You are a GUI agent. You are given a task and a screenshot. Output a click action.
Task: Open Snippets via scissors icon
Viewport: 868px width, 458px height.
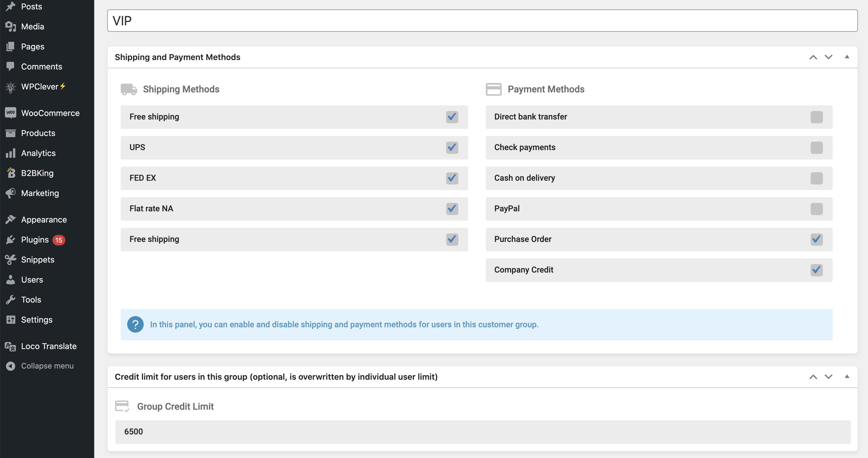click(11, 260)
